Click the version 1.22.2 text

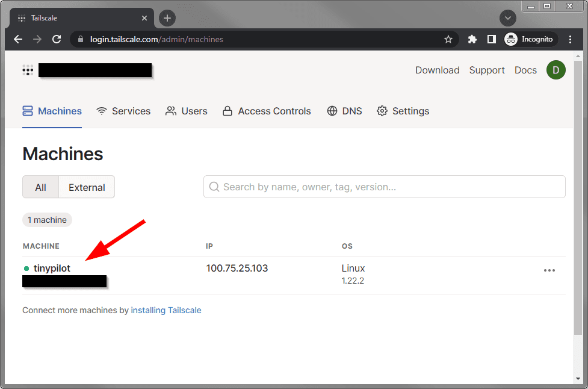click(353, 281)
